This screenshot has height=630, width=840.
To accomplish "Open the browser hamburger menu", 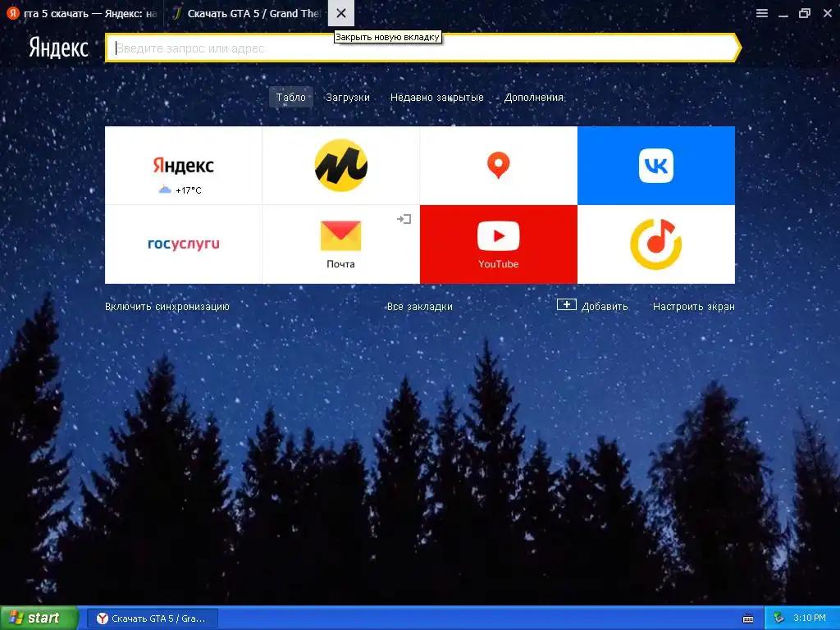I will 762,13.
